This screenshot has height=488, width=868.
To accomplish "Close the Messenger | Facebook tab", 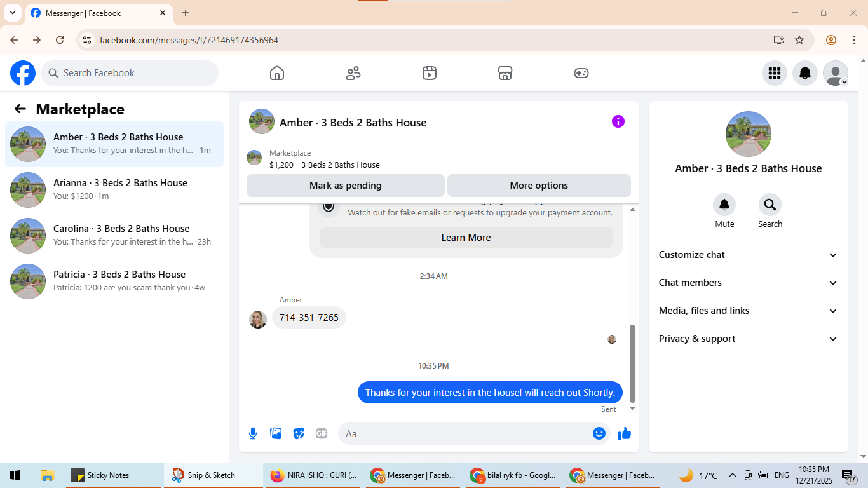I will coord(163,13).
